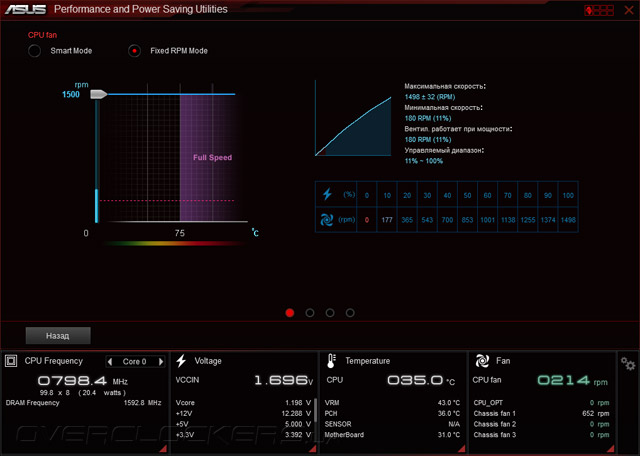The height and width of the screenshot is (456, 640).
Task: Click the DRAM Frequency row
Action: click(x=84, y=403)
